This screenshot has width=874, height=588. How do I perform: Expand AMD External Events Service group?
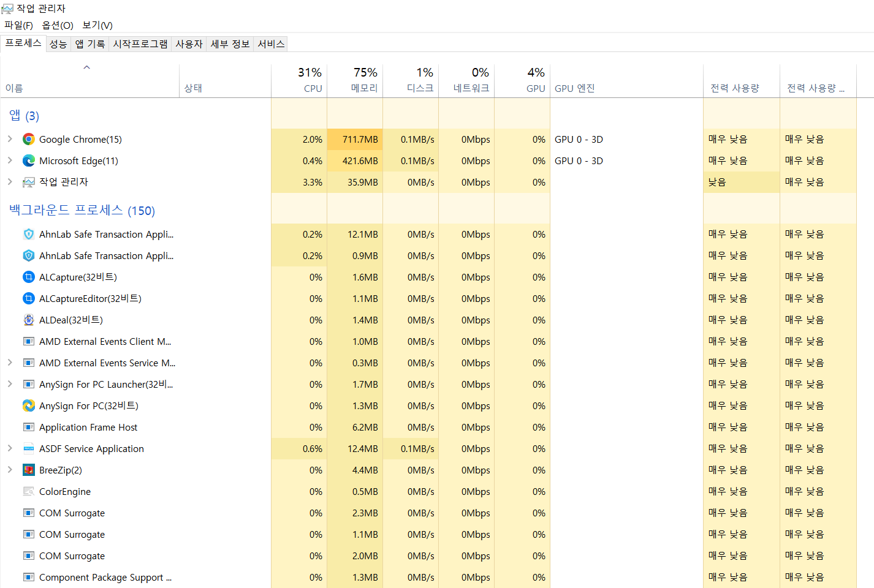pyautogui.click(x=10, y=363)
